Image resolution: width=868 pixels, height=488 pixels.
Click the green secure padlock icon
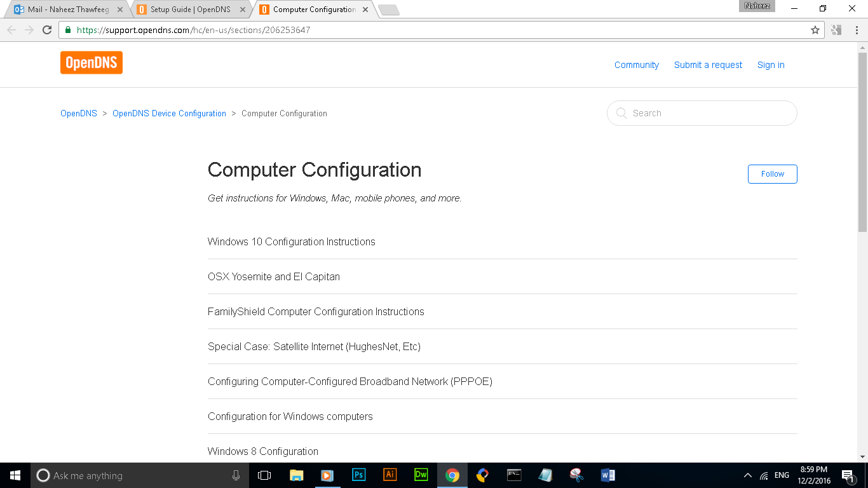tap(68, 30)
